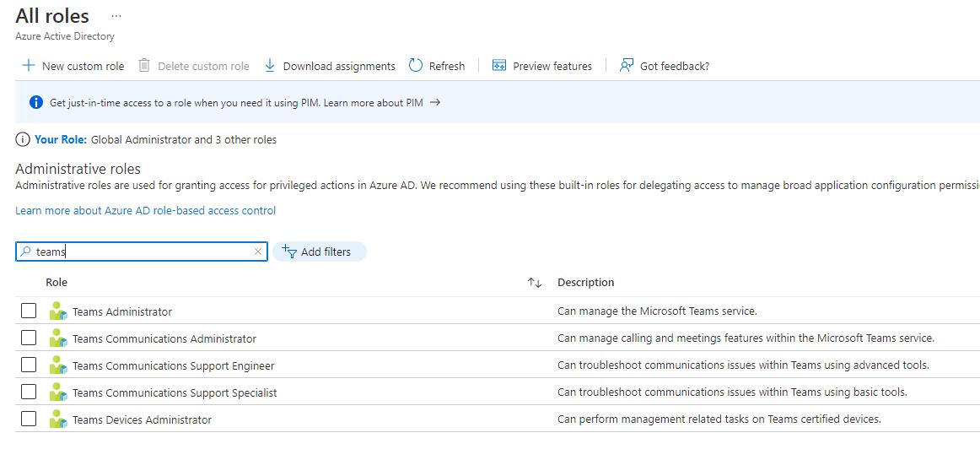Check the Teams Administrator checkbox
980x449 pixels.
[29, 311]
